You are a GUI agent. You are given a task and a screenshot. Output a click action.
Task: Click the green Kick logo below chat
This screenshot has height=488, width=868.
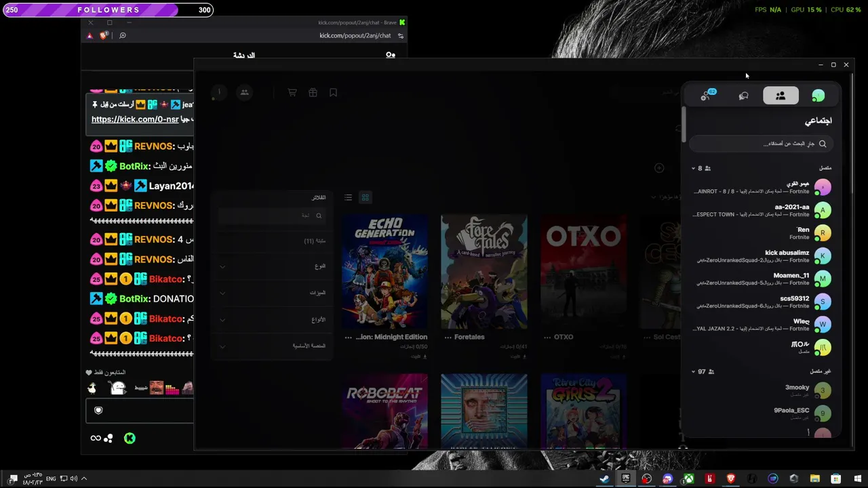(130, 439)
